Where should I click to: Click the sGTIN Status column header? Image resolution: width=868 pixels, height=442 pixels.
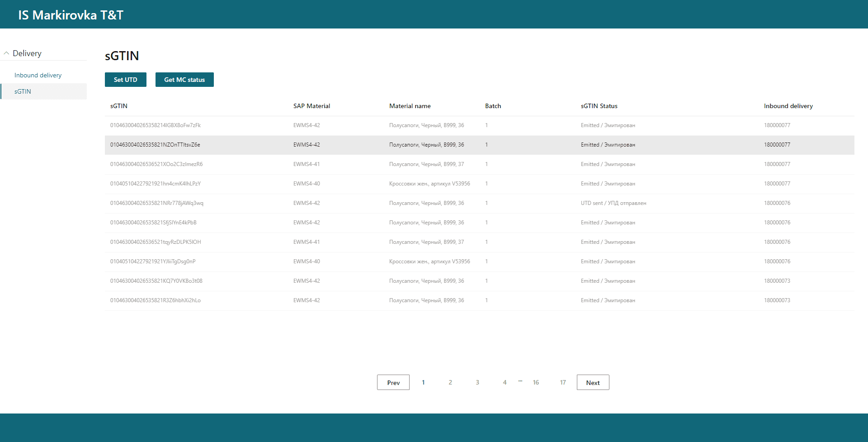pyautogui.click(x=599, y=106)
